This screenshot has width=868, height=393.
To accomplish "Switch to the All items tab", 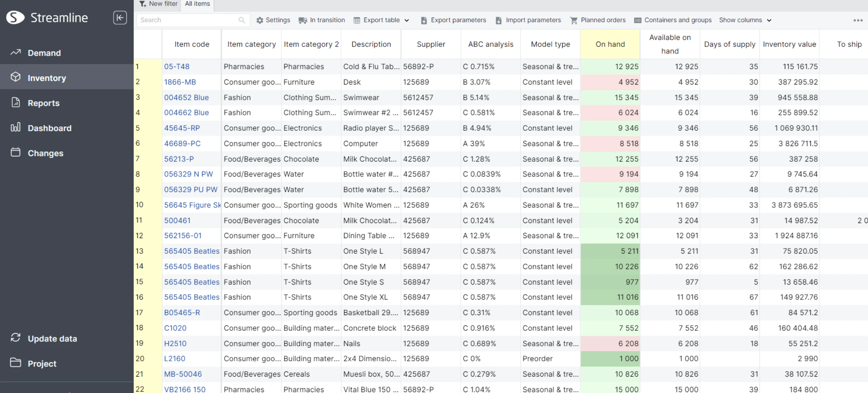I will (x=198, y=4).
